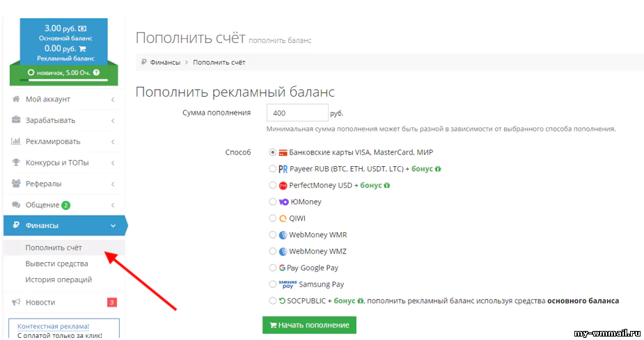The height and width of the screenshot is (340, 644).
Task: Choose the Google Pay radio option
Action: pyautogui.click(x=272, y=268)
